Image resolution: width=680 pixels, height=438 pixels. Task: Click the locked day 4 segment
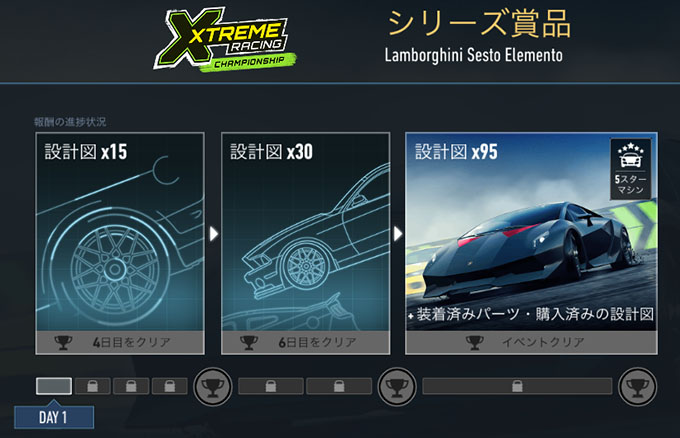point(170,386)
